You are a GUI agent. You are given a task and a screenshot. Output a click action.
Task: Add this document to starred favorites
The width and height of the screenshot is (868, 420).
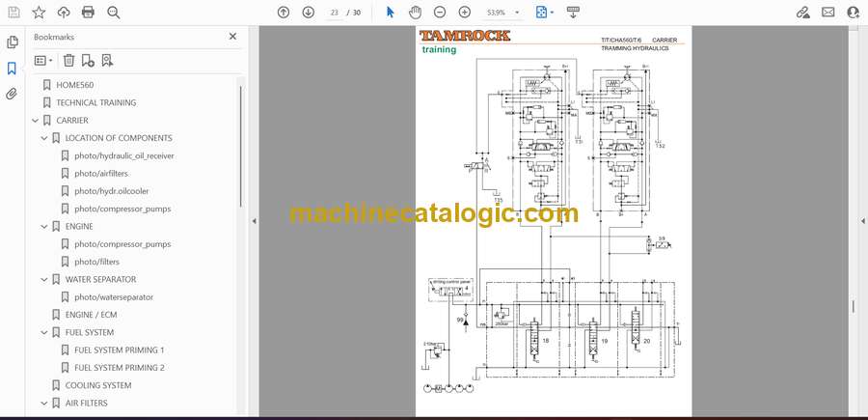coord(39,13)
